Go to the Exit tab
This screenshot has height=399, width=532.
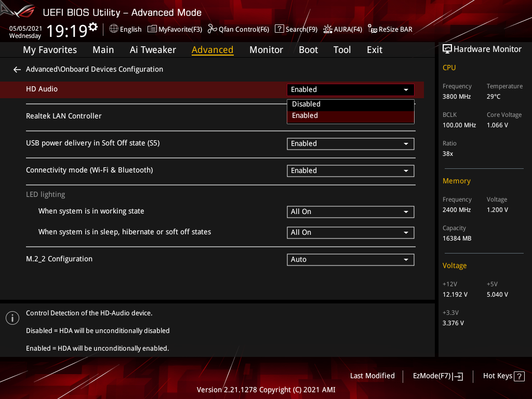(375, 50)
